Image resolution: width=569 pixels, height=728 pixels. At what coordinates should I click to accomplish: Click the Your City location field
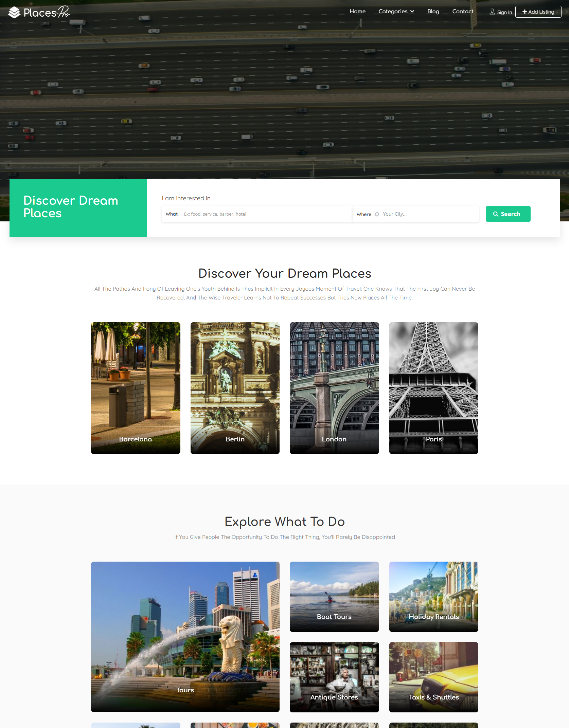[x=428, y=214]
